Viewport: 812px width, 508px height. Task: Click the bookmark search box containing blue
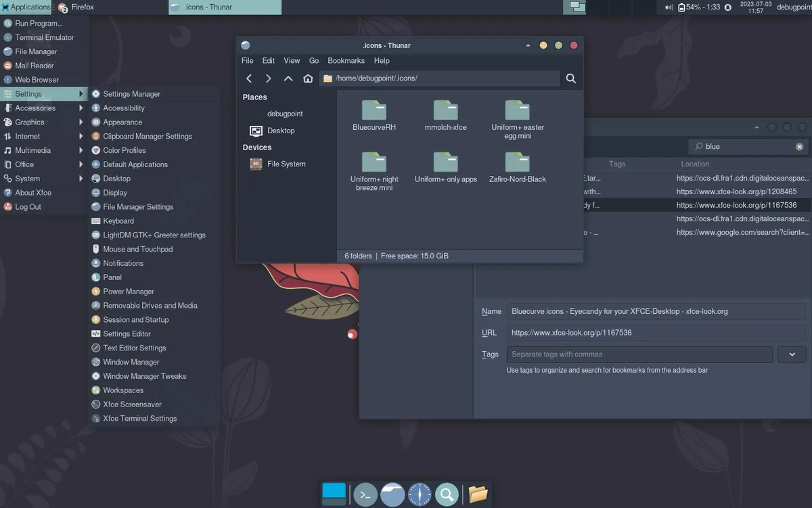point(748,146)
